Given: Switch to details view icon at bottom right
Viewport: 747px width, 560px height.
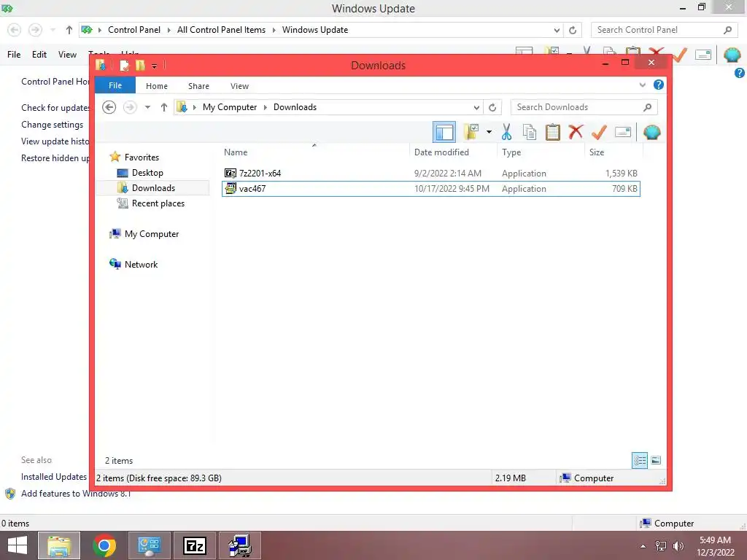Looking at the screenshot, I should coord(640,460).
